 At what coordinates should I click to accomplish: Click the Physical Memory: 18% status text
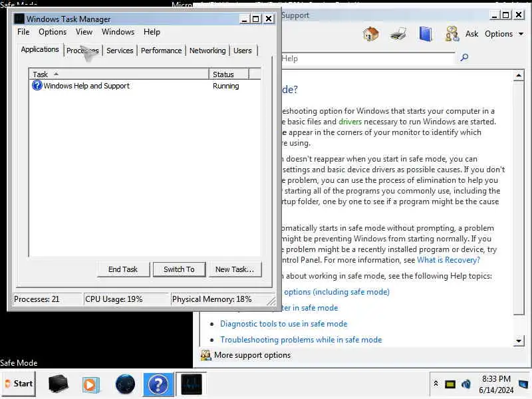211,299
